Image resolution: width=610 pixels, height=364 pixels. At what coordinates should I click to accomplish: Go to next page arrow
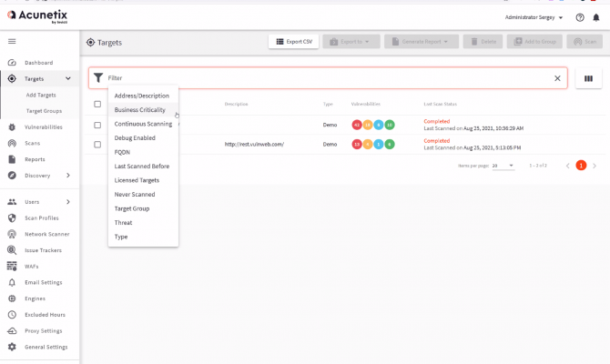[x=595, y=166]
